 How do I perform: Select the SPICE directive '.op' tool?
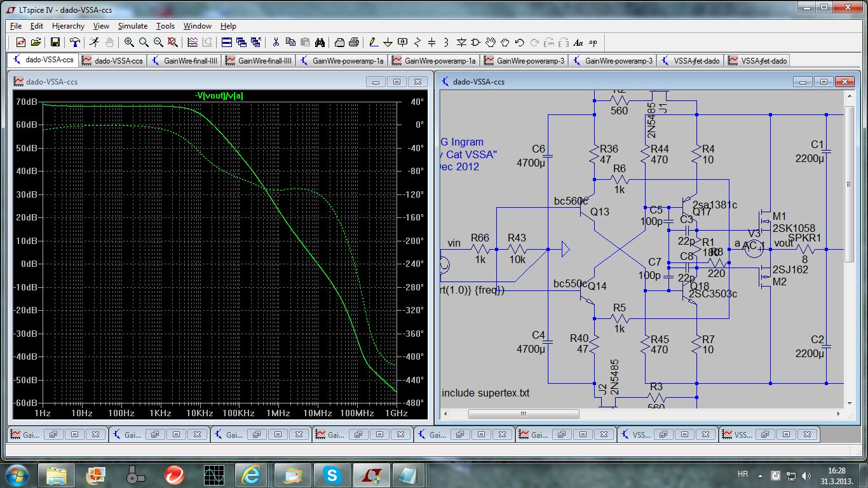point(593,43)
